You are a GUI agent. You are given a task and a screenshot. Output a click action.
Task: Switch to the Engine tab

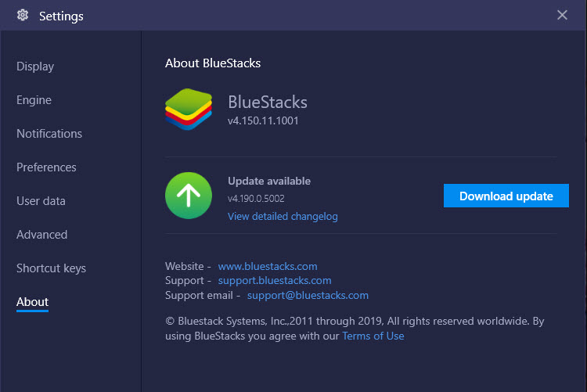(x=34, y=100)
